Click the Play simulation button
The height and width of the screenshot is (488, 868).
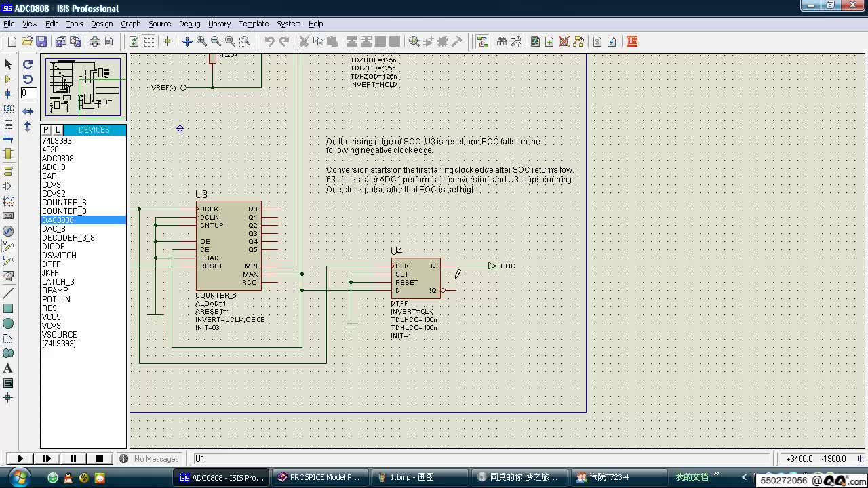click(20, 459)
